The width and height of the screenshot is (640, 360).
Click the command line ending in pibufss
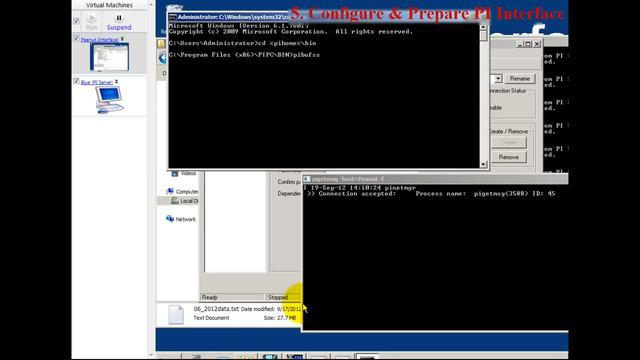244,55
